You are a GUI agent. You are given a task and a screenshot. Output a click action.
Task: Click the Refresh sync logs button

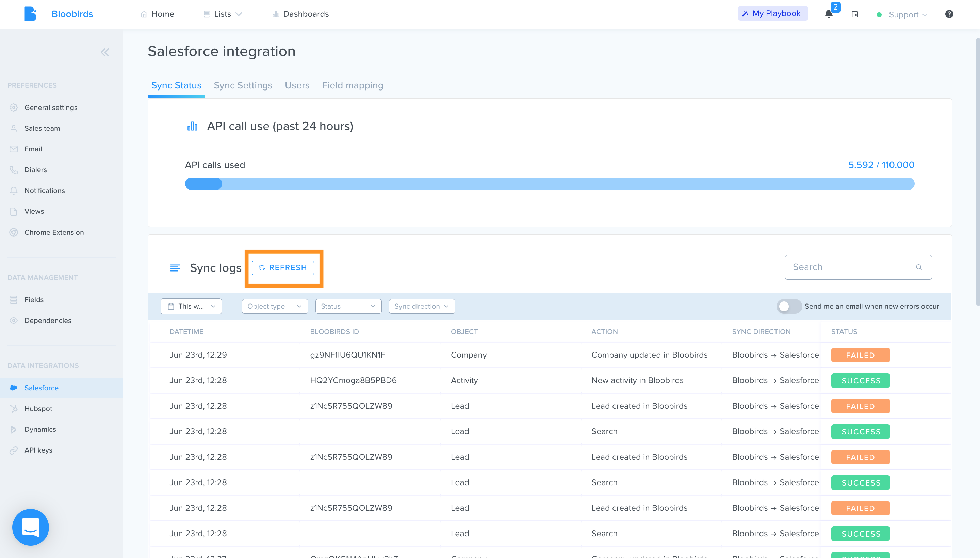point(283,268)
